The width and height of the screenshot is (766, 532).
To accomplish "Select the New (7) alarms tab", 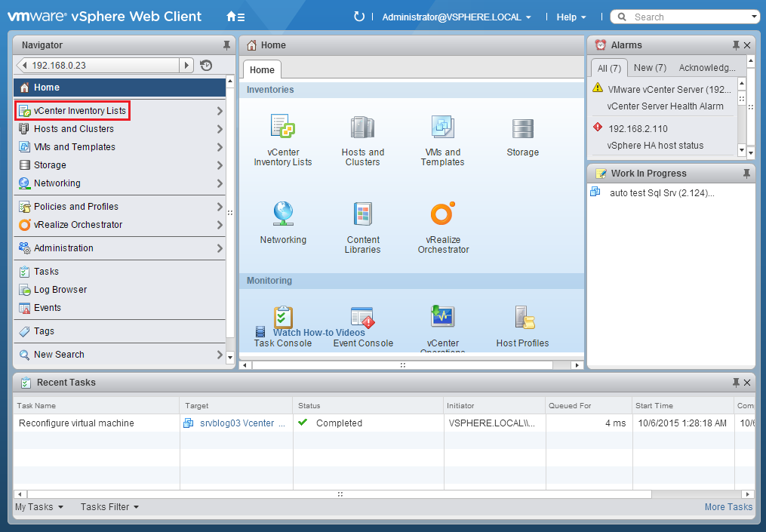I will click(650, 68).
